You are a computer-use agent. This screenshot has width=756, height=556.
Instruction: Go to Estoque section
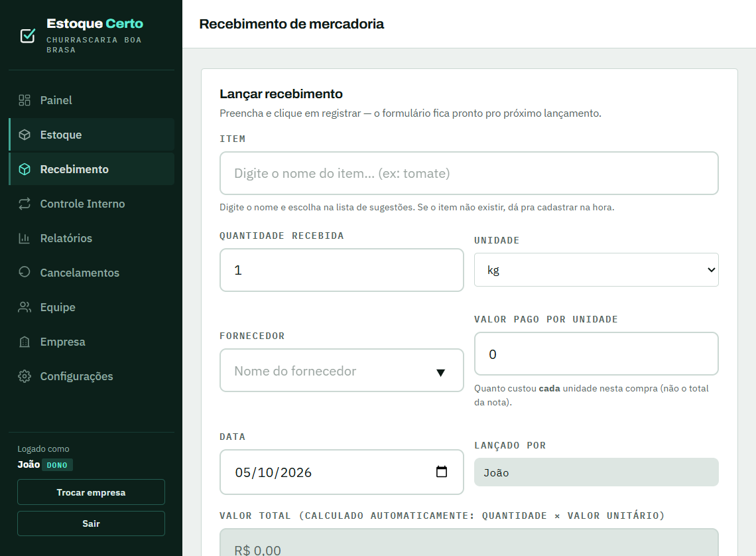[92, 135]
